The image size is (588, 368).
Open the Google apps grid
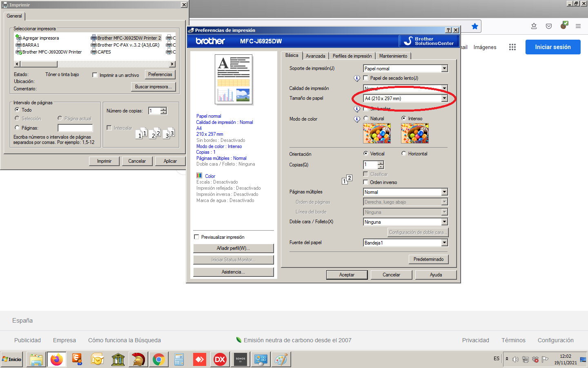[512, 47]
